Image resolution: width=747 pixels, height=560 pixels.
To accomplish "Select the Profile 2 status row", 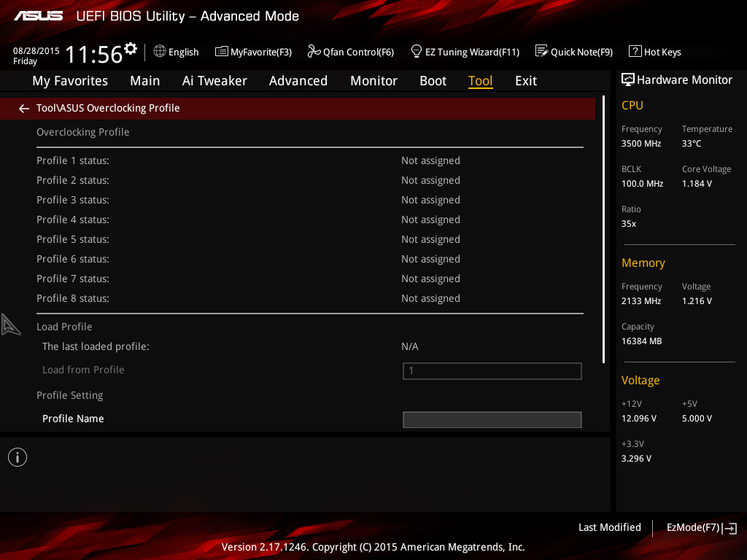I will click(x=309, y=181).
